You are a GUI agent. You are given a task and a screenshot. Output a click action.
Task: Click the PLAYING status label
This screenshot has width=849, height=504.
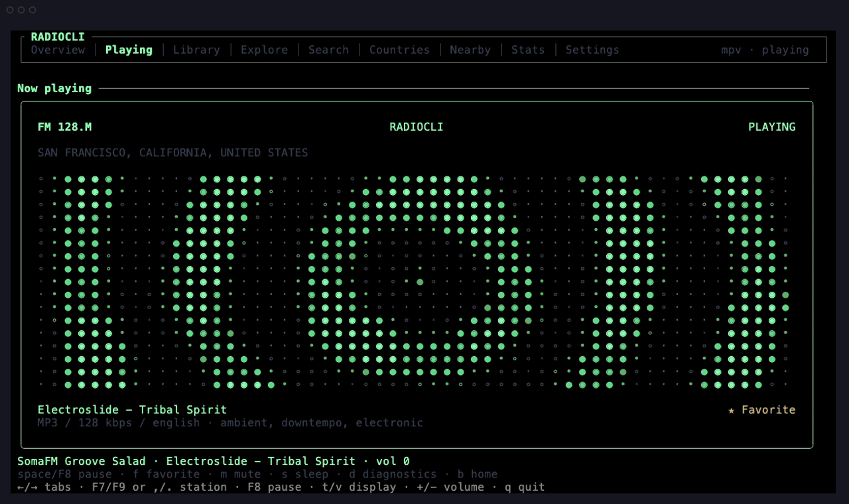[x=771, y=127]
